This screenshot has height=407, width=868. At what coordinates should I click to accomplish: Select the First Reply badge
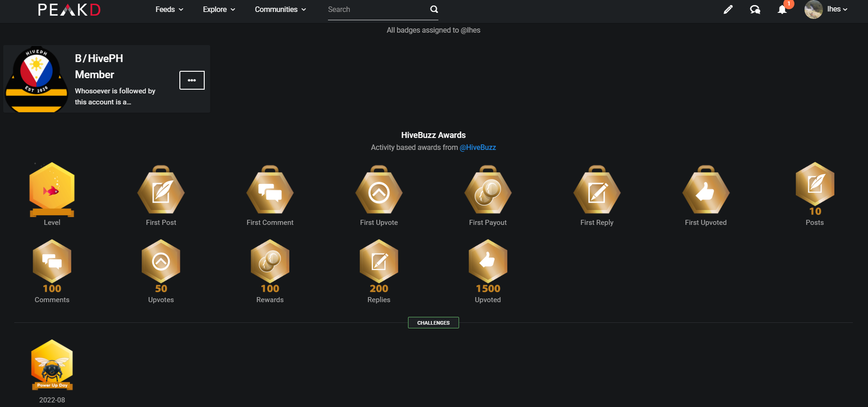tap(597, 190)
